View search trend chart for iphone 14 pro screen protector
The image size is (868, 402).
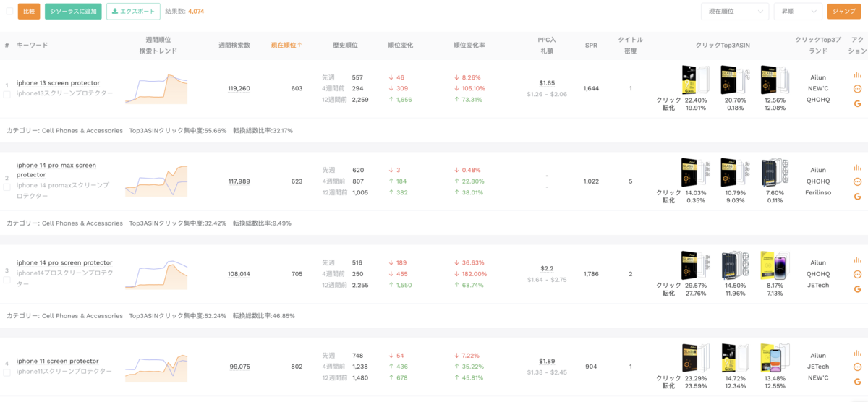pyautogui.click(x=156, y=274)
